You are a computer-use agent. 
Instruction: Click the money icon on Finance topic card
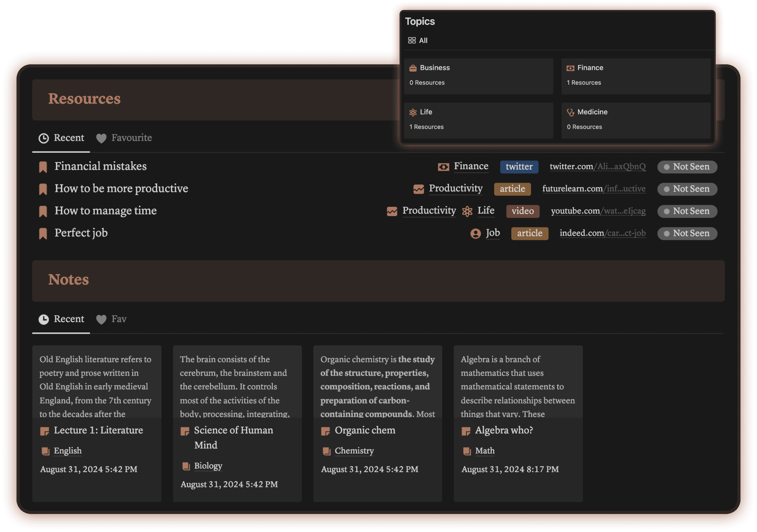coord(570,68)
